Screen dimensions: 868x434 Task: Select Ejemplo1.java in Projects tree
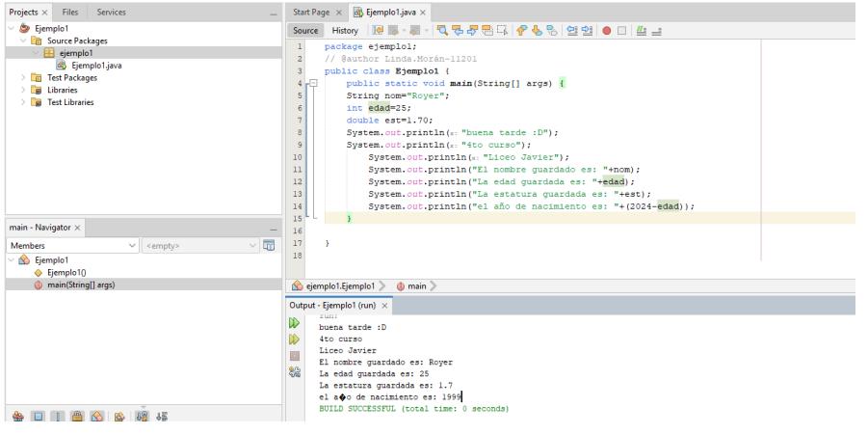(97, 66)
